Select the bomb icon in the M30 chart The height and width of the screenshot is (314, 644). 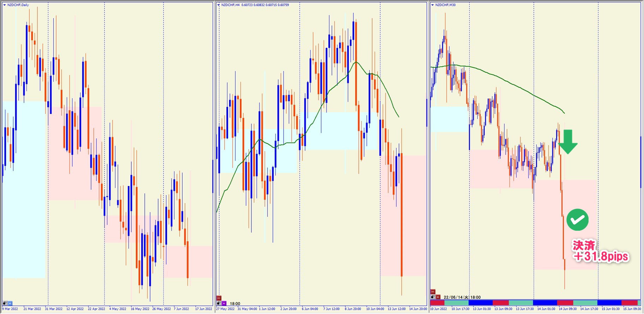pyautogui.click(x=433, y=297)
